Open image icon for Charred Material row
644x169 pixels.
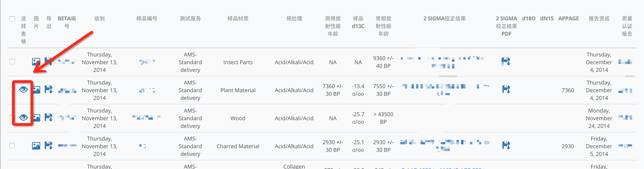pyautogui.click(x=36, y=146)
